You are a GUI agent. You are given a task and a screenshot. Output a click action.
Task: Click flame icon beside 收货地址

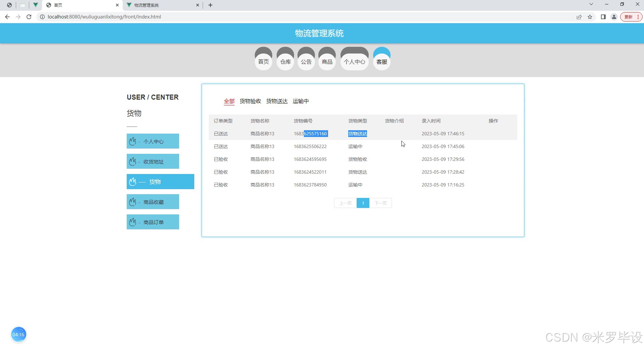[x=133, y=162]
